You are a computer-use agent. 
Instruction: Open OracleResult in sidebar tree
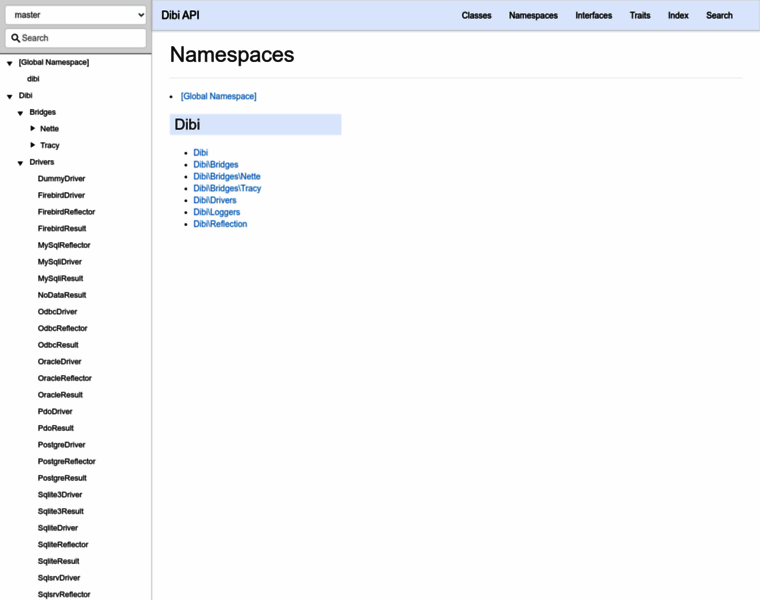pos(60,395)
